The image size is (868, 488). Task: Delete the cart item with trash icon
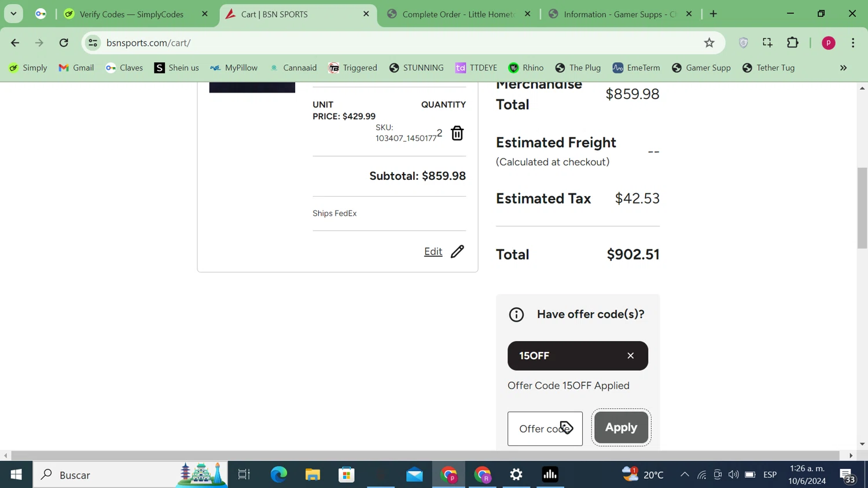pos(457,133)
